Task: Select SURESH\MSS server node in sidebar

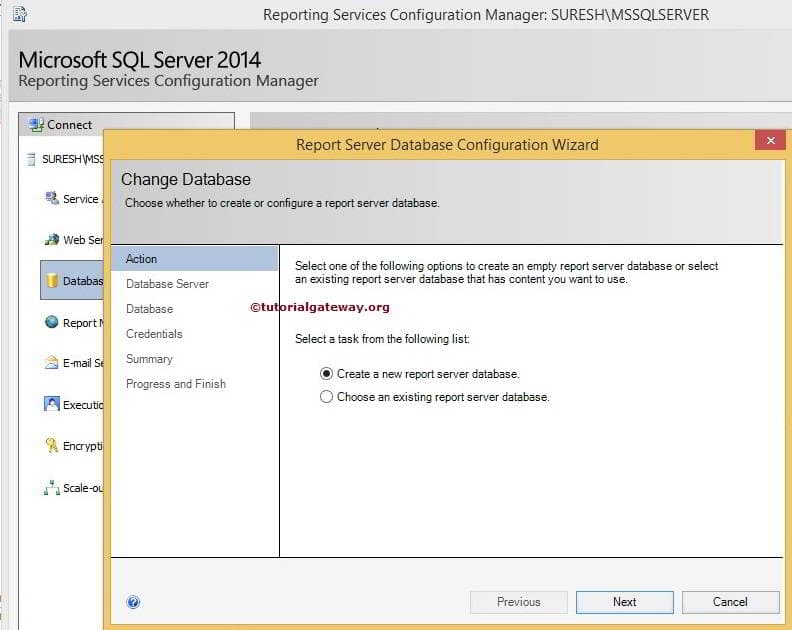Action: [x=72, y=159]
